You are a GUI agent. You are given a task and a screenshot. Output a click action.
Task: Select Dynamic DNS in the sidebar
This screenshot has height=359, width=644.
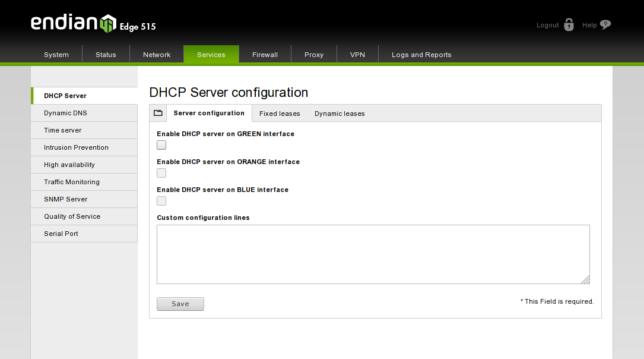(x=66, y=113)
